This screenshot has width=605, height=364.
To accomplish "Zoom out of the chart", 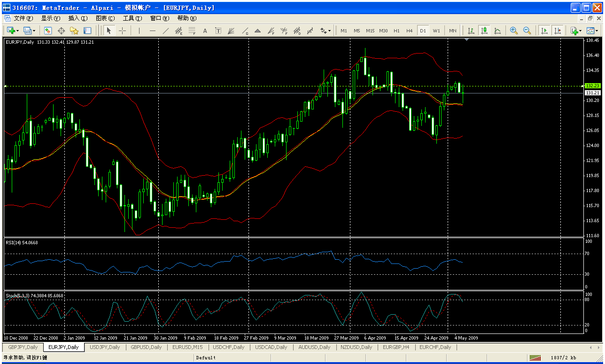I will tap(527, 31).
